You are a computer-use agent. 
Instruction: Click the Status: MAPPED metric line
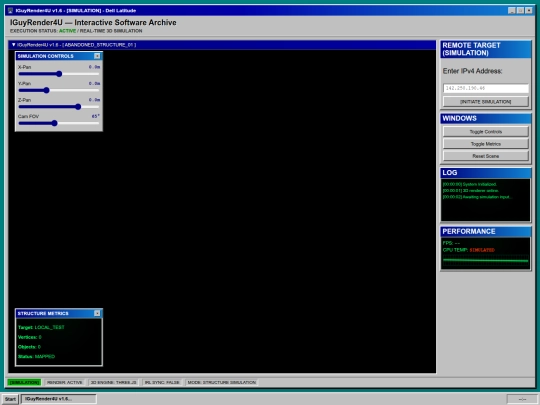pyautogui.click(x=36, y=356)
